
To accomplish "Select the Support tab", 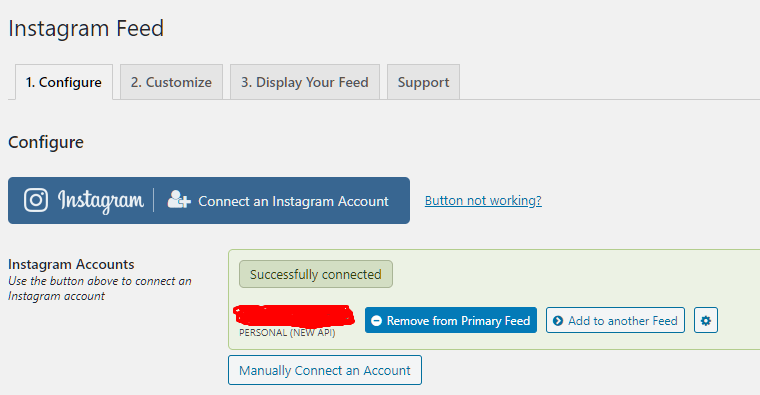I will click(x=423, y=82).
